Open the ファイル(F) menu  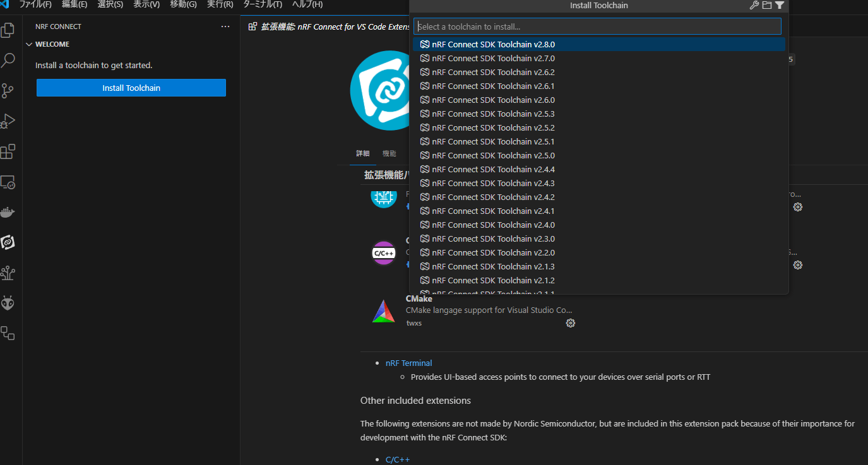tap(35, 4)
